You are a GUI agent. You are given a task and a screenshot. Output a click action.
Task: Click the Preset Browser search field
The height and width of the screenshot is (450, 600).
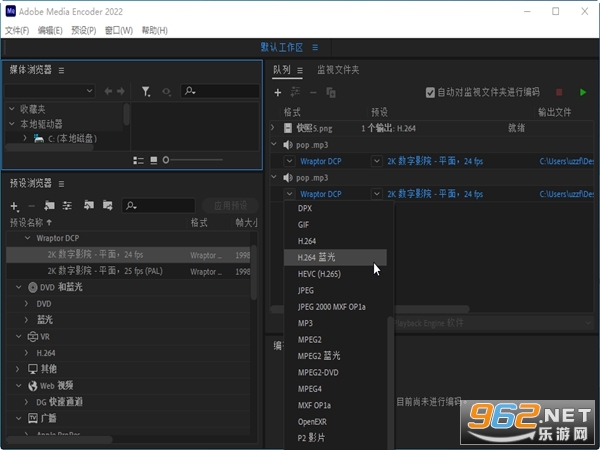(x=158, y=206)
